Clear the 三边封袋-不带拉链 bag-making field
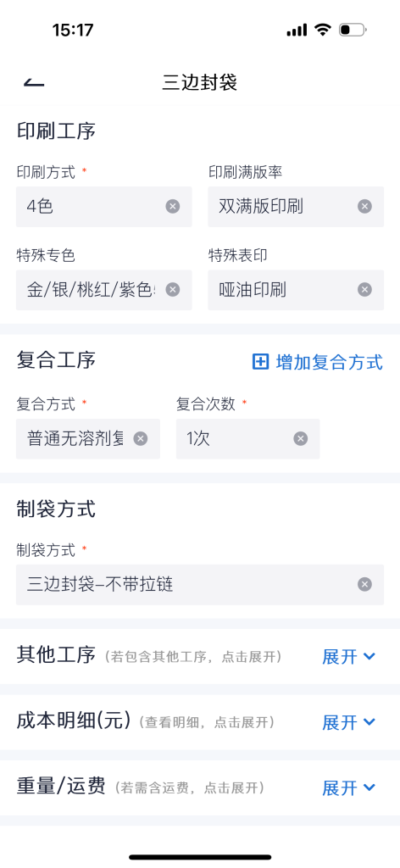Screen dimensions: 400x868 pos(364,585)
